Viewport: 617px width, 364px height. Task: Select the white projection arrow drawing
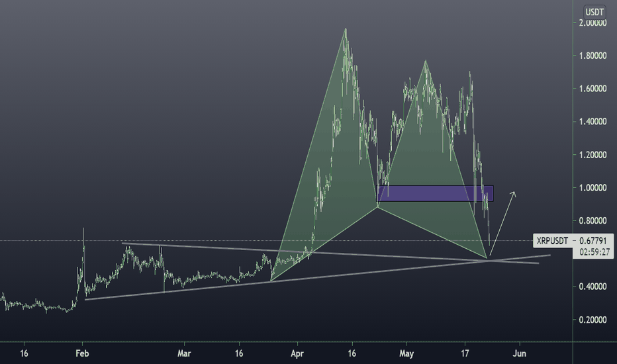coord(502,225)
